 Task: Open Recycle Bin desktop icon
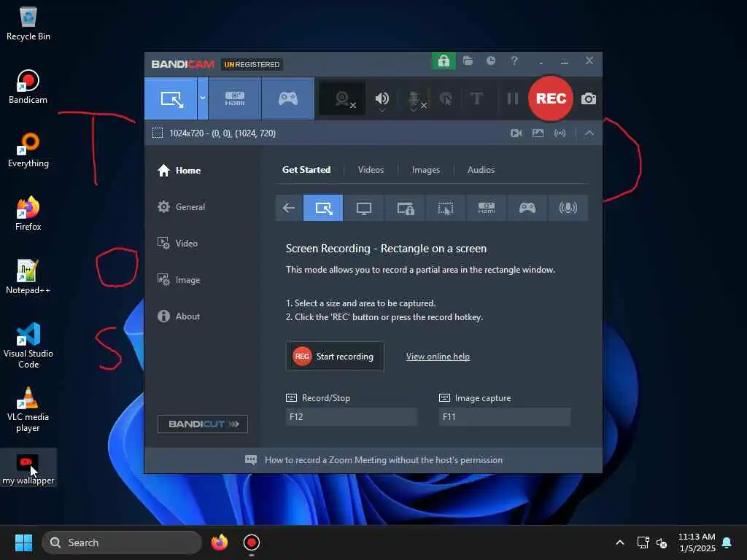(28, 24)
